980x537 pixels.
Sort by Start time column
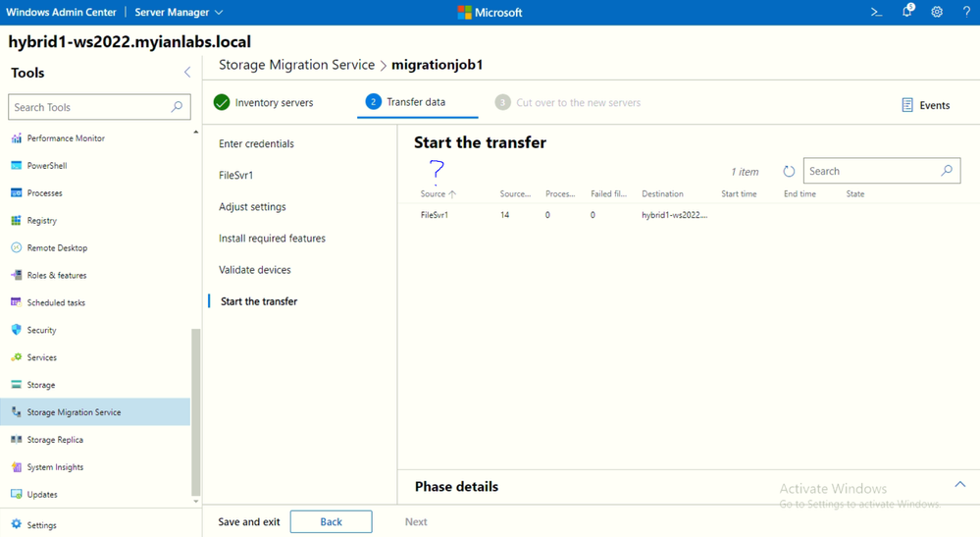[x=739, y=193]
